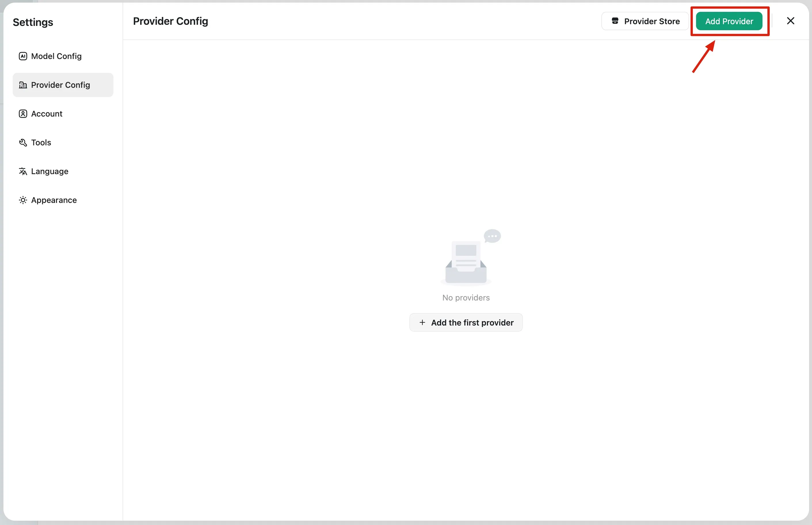Click the Language translate icon
The height and width of the screenshot is (525, 812).
tap(23, 171)
